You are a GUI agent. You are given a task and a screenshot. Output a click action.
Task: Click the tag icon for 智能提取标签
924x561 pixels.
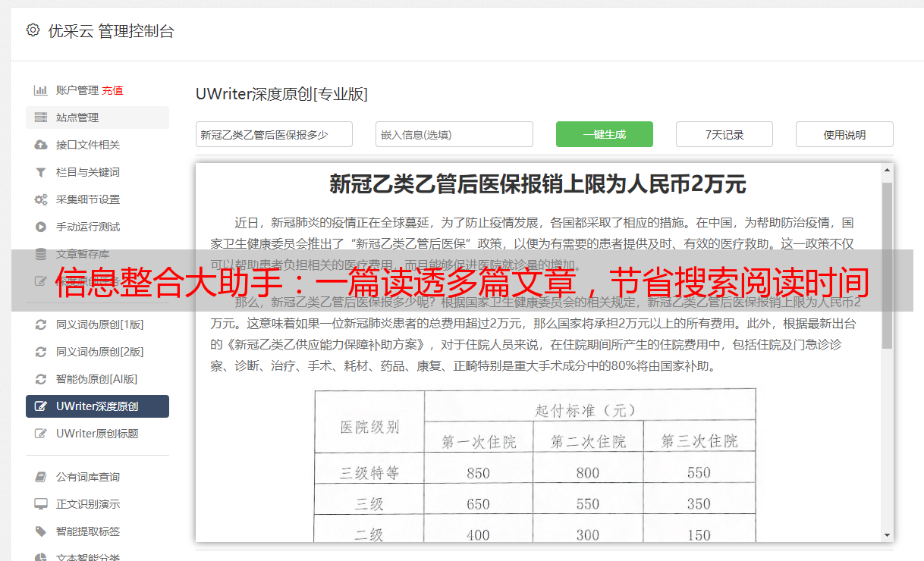coord(41,531)
